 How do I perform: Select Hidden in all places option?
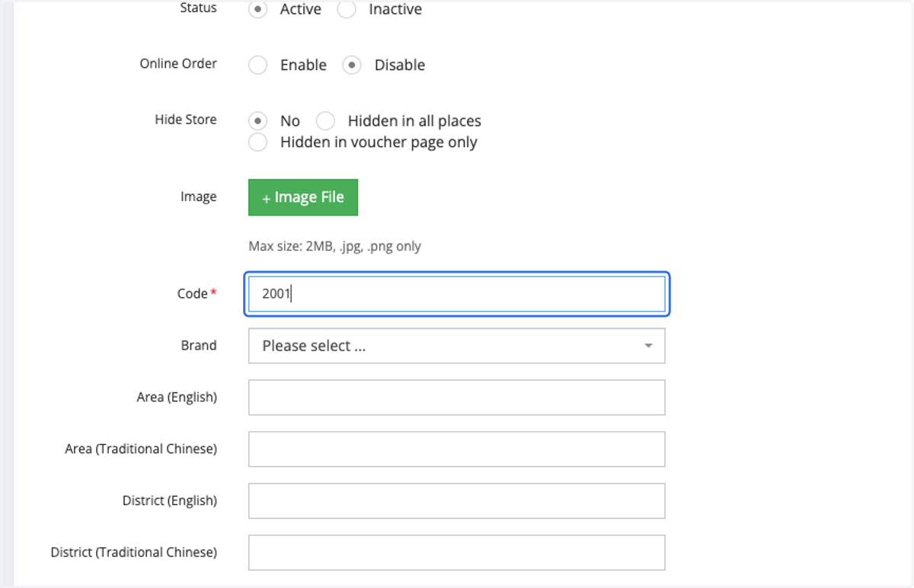pos(325,121)
